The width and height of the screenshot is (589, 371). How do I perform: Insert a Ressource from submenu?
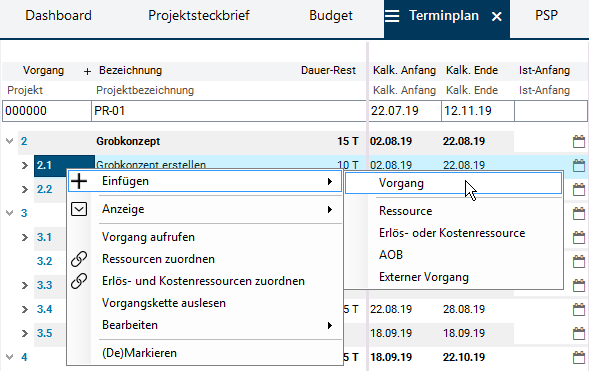[406, 211]
